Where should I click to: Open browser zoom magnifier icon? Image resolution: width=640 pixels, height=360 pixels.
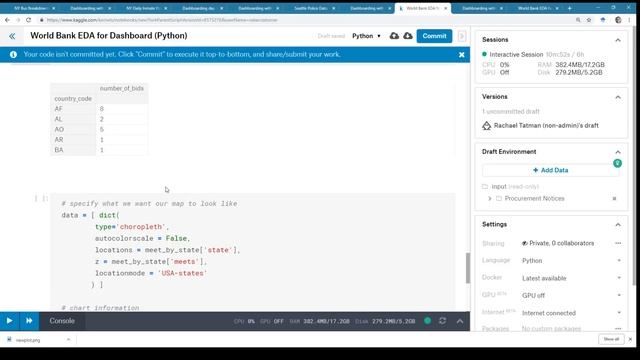coord(578,20)
